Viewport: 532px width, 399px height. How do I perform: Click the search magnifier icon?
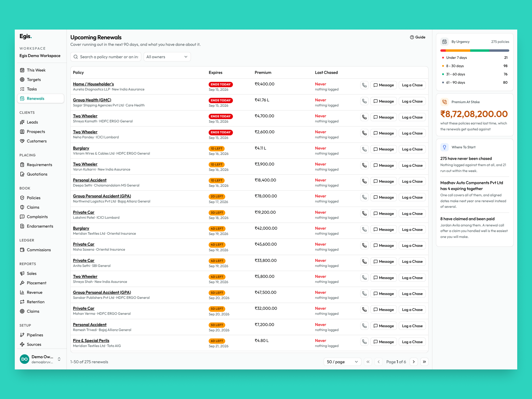76,57
